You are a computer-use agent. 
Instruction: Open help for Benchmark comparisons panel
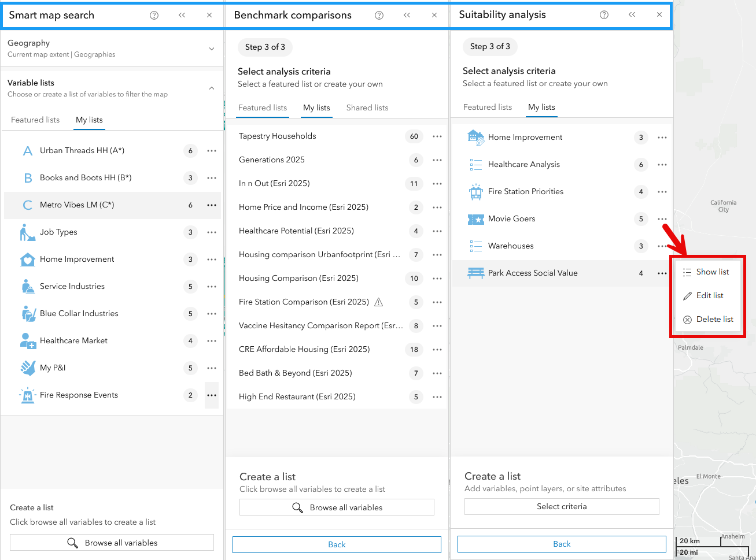(x=379, y=15)
